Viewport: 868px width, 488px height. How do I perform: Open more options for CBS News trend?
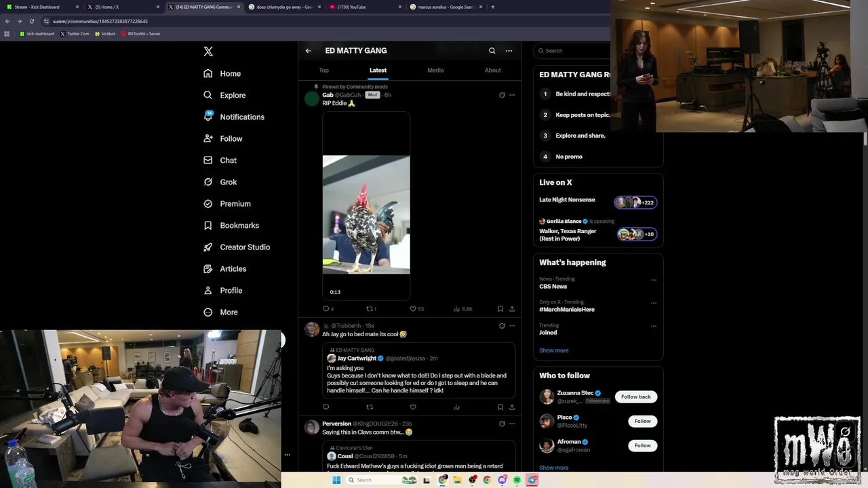click(x=654, y=280)
